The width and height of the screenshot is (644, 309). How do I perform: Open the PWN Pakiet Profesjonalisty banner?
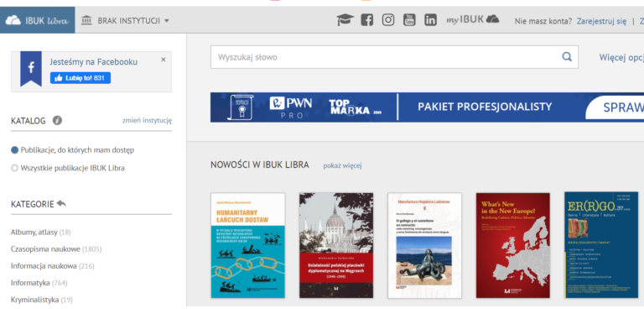(427, 107)
